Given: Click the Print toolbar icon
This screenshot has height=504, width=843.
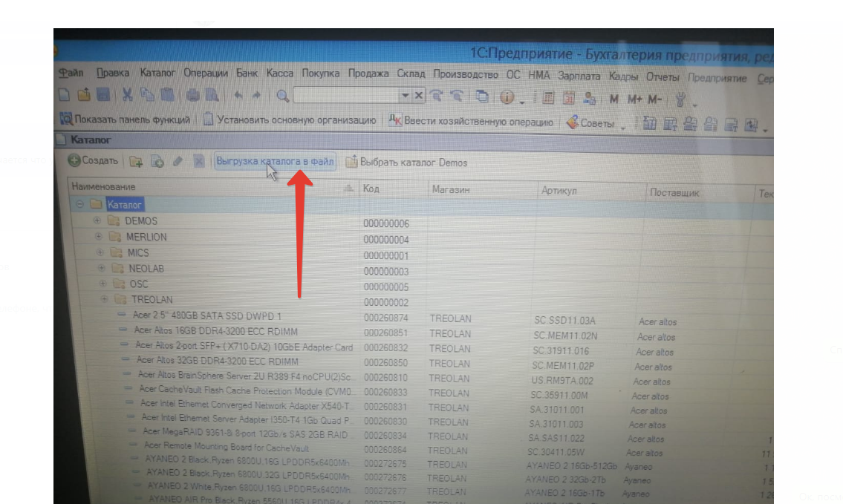Looking at the screenshot, I should click(192, 95).
